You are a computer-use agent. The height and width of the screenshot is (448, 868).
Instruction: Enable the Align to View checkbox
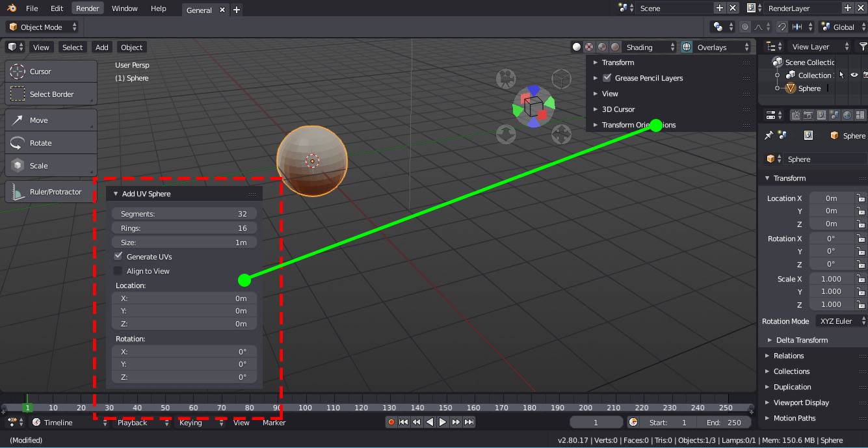[118, 270]
